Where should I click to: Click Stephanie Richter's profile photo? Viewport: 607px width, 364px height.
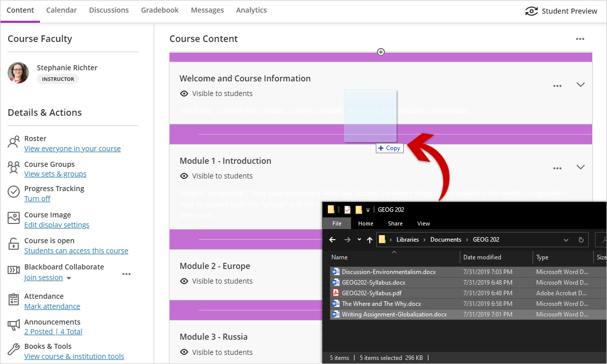18,73
